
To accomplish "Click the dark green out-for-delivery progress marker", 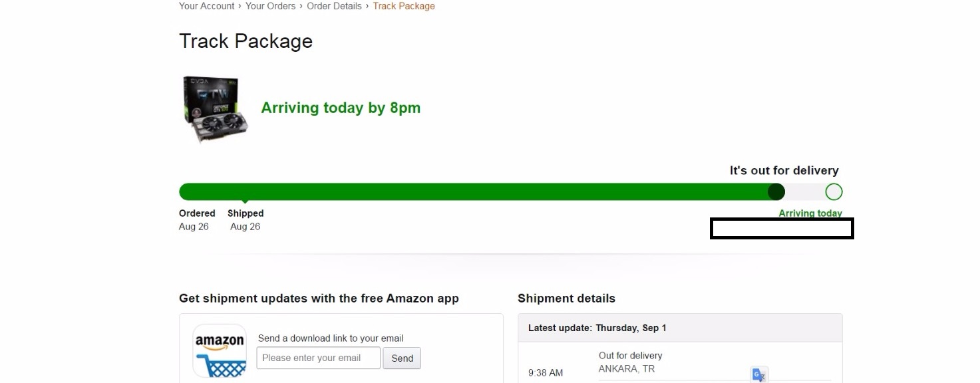I will pyautogui.click(x=776, y=192).
